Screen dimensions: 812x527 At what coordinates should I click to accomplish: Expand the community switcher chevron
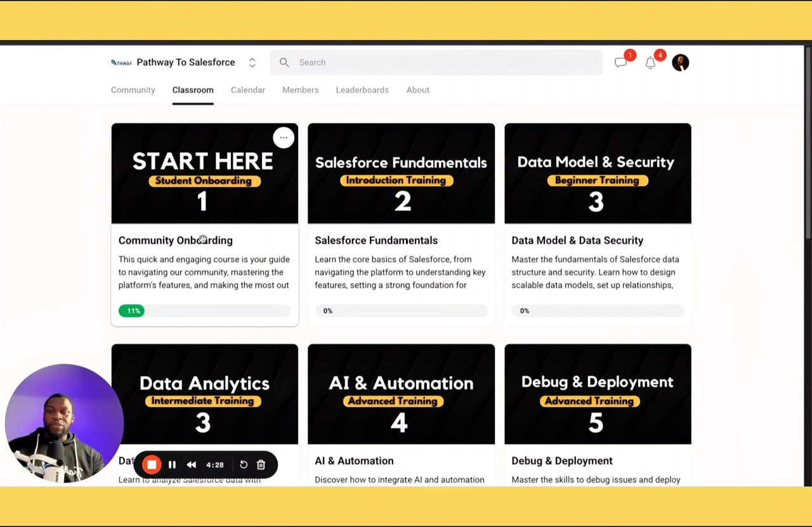(x=252, y=62)
